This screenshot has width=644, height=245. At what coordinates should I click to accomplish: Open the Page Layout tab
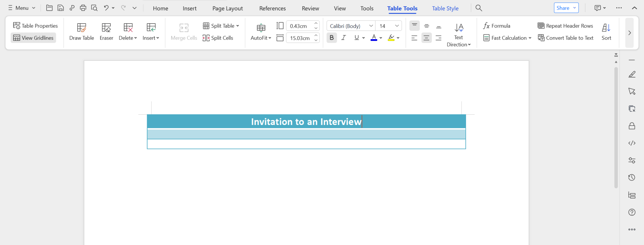point(227,9)
